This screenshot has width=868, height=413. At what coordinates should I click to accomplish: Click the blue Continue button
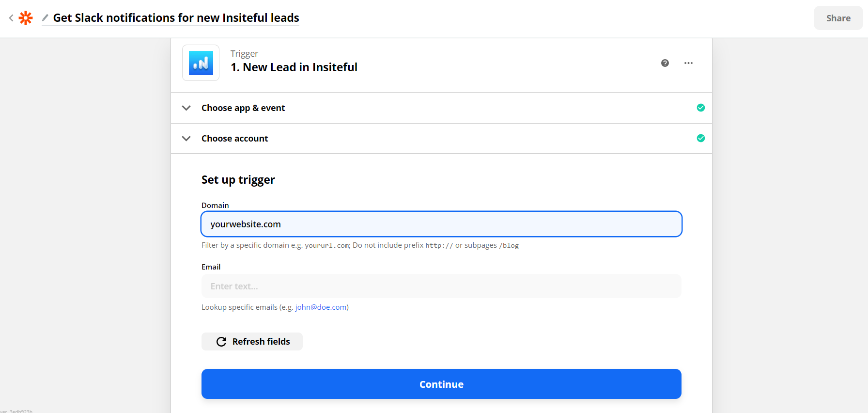tap(441, 384)
